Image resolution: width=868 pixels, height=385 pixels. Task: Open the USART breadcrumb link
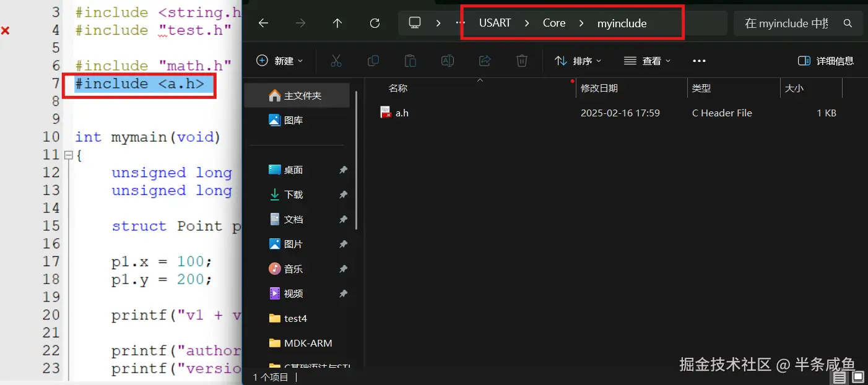[495, 22]
